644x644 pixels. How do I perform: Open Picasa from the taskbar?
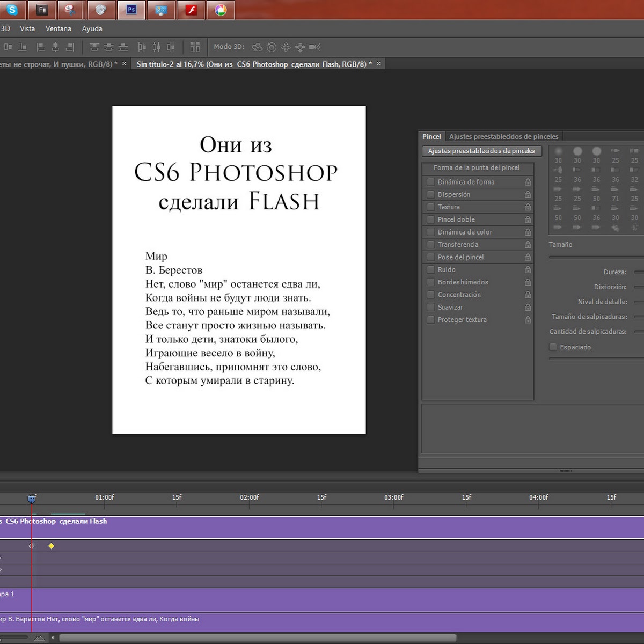coord(221,10)
